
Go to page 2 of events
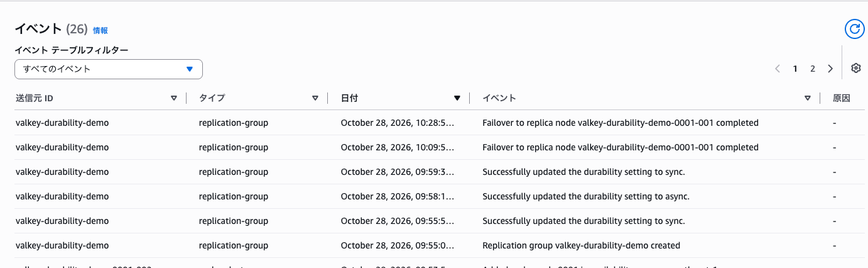click(x=813, y=69)
